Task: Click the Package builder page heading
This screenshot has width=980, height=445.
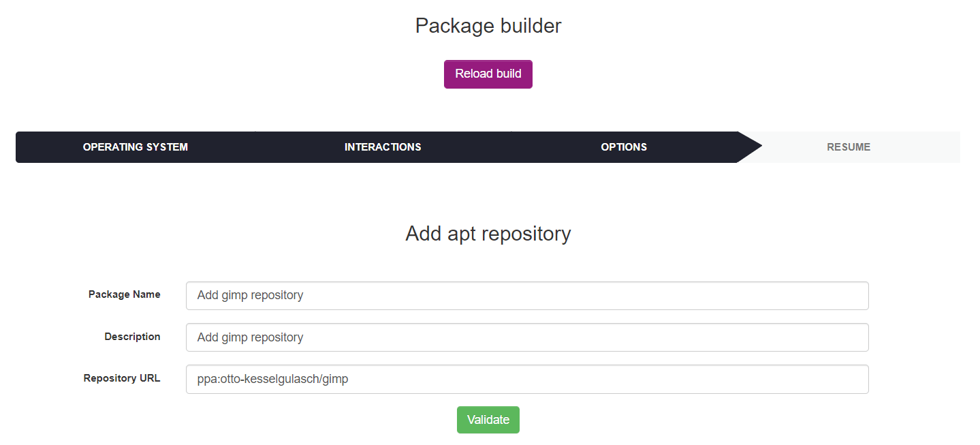Action: point(488,25)
